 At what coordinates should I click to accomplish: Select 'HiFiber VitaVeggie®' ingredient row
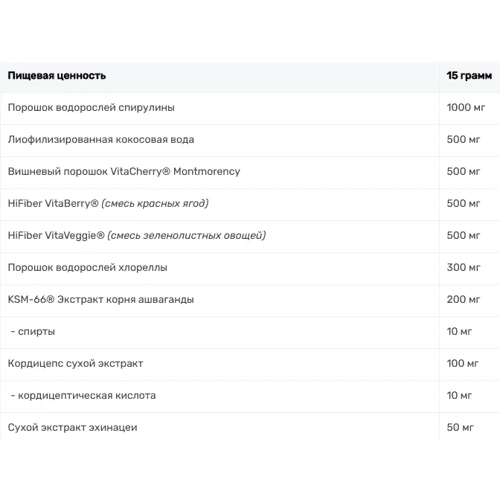(x=250, y=236)
